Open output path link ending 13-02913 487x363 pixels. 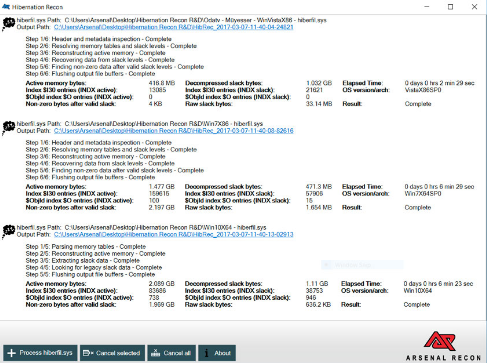point(174,234)
